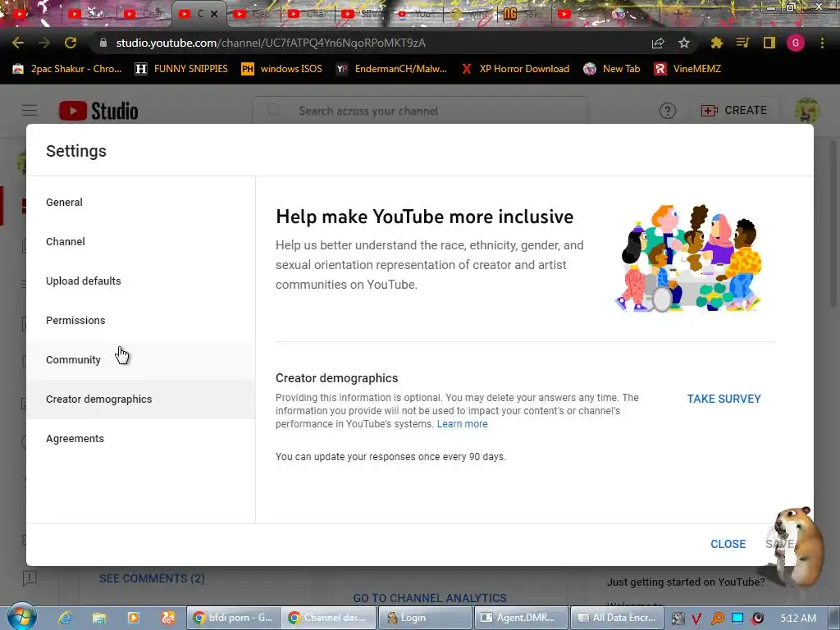
Task: Open Agreements settings
Action: click(x=141, y=439)
